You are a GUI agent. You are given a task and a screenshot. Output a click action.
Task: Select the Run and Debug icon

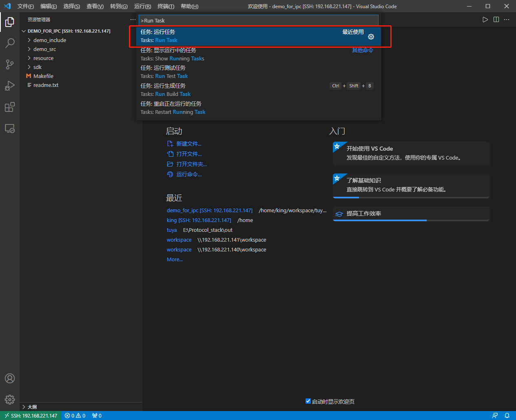click(9, 86)
